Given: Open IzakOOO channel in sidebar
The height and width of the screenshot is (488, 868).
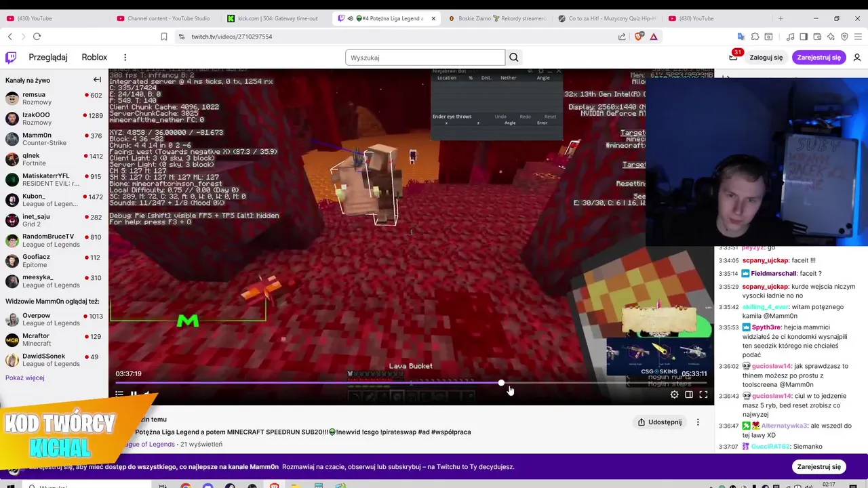Looking at the screenshot, I should [54, 119].
